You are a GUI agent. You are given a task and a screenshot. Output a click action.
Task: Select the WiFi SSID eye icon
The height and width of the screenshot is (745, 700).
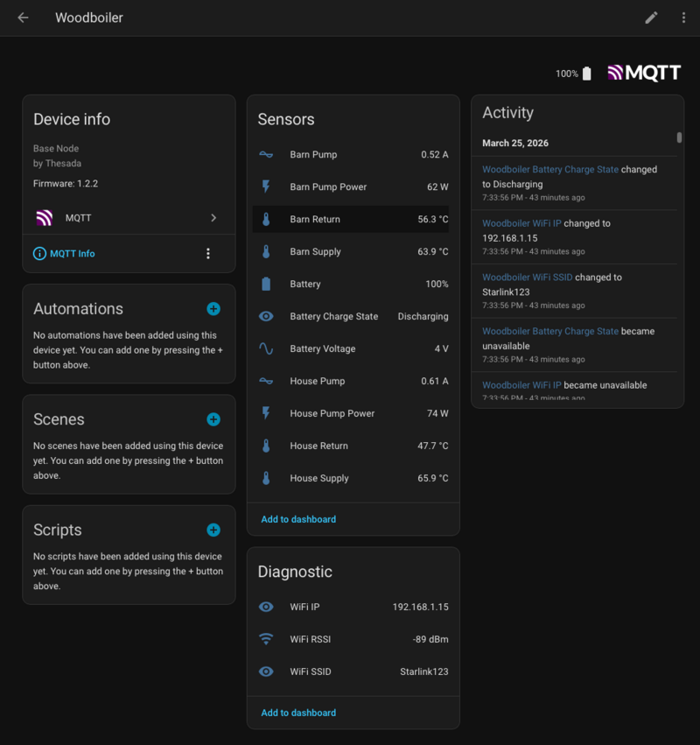266,671
